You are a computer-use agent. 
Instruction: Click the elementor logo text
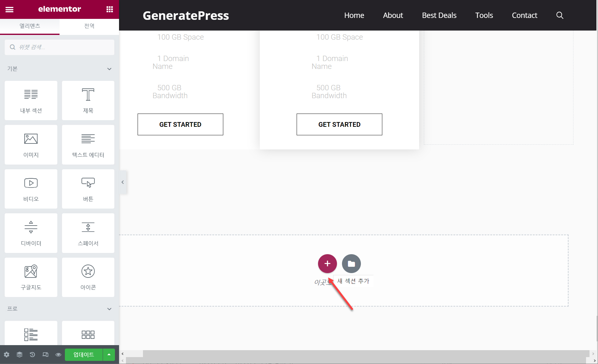click(60, 9)
